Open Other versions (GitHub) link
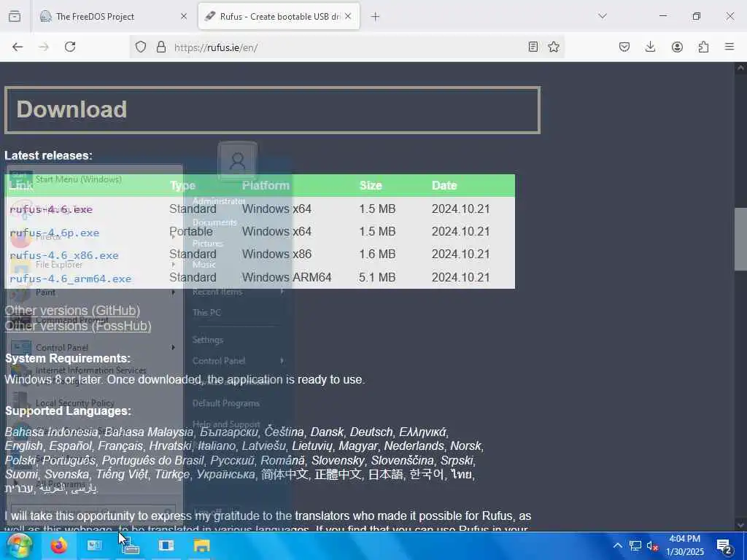 pos(72,311)
